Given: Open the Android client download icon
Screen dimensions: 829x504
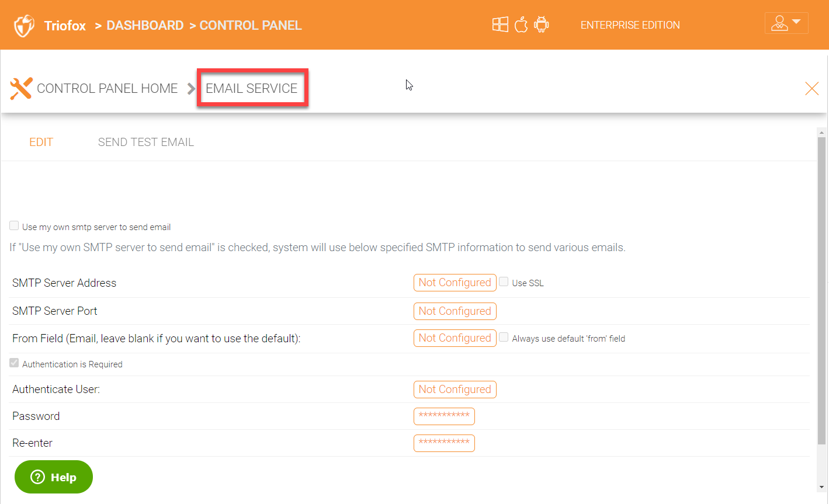Looking at the screenshot, I should pyautogui.click(x=542, y=25).
